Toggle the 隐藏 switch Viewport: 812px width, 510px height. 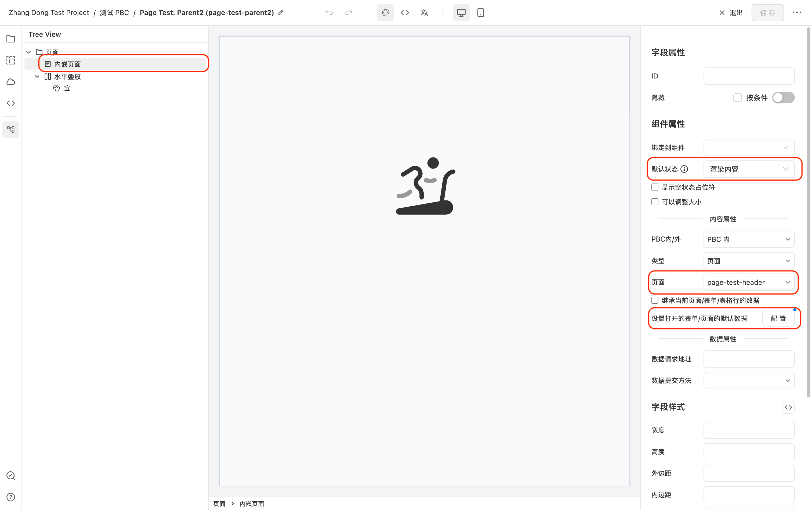tap(783, 98)
